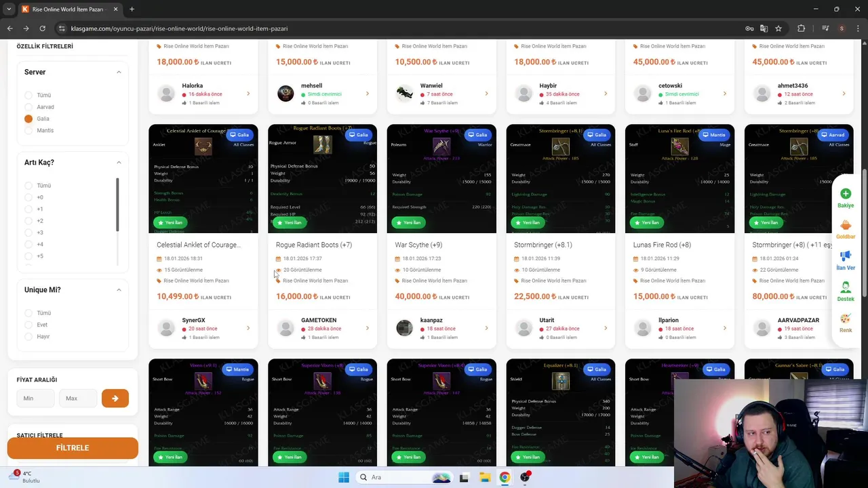
Task: Open the İlan Ver megaphone icon
Action: click(845, 256)
